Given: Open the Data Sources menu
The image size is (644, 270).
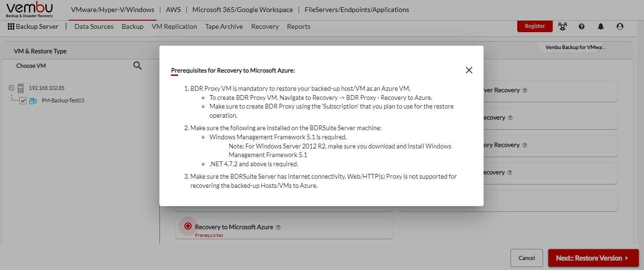Looking at the screenshot, I should (94, 26).
